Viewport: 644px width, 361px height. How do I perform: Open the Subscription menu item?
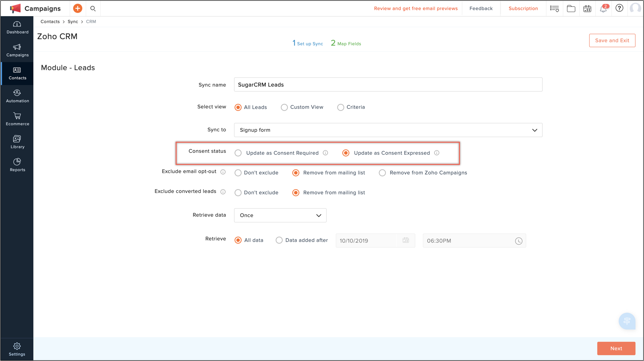click(523, 8)
